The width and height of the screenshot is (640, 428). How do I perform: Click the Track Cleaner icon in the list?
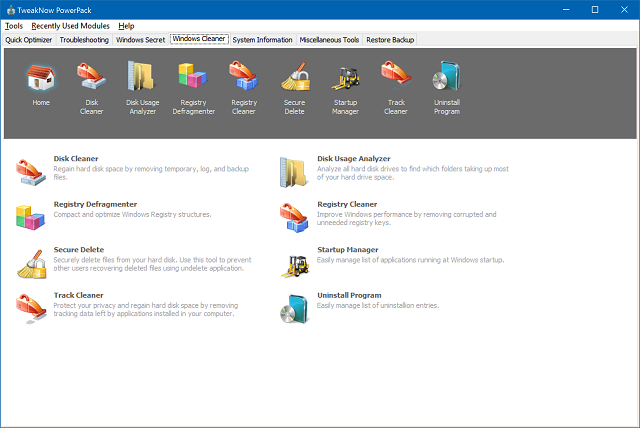point(31,309)
